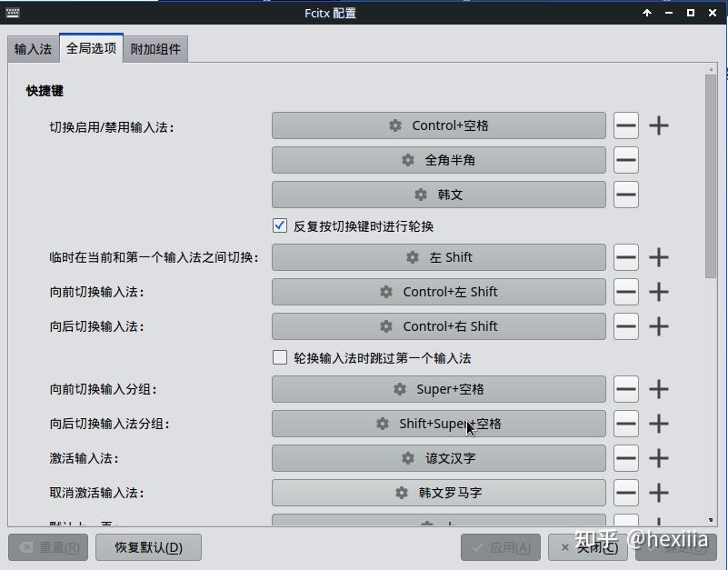This screenshot has width=728, height=570.
Task: Uncheck 反复按切换键时进行轮换
Action: click(279, 225)
